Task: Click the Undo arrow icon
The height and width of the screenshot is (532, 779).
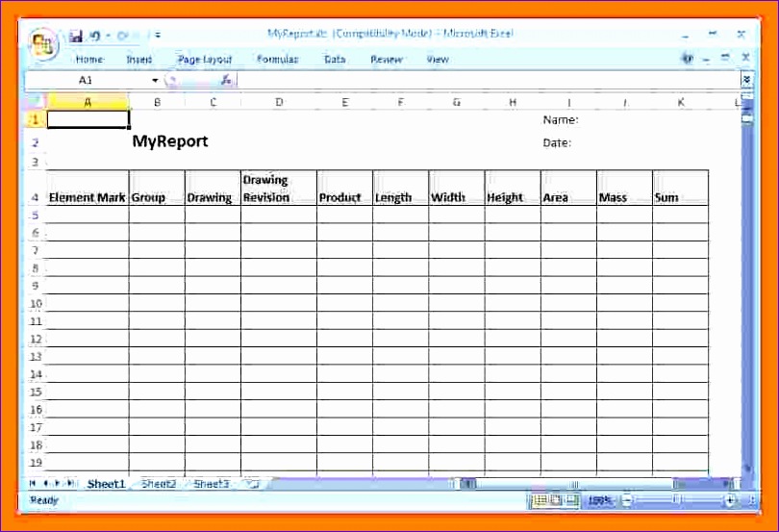Action: (95, 36)
